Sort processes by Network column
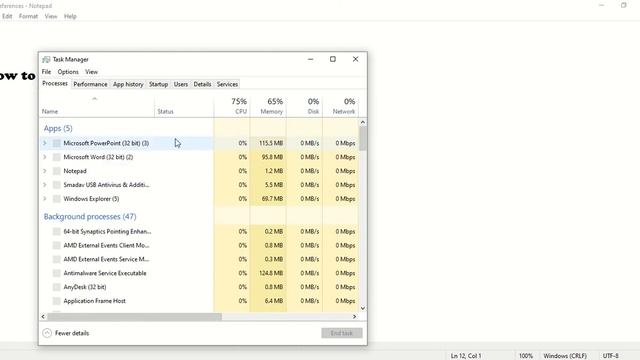 point(340,106)
